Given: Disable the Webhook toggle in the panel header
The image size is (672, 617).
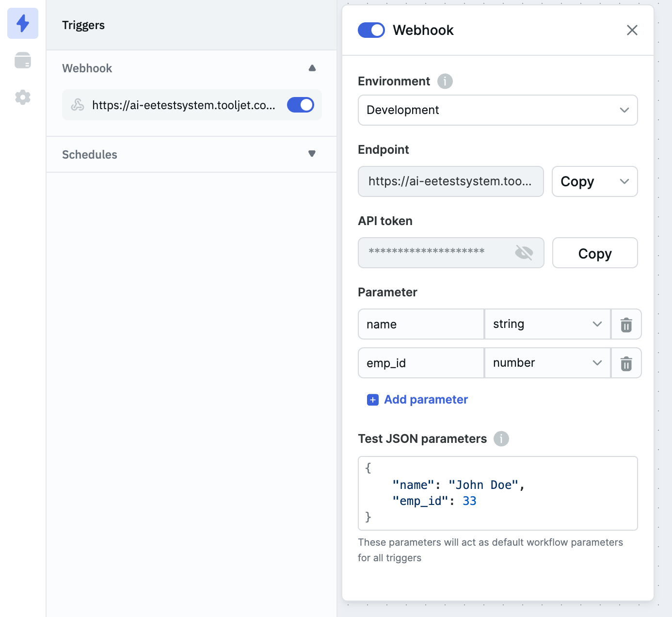Looking at the screenshot, I should click(x=371, y=30).
